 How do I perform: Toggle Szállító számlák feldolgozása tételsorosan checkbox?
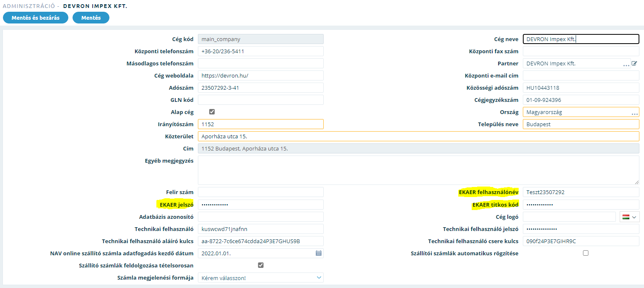(261, 265)
